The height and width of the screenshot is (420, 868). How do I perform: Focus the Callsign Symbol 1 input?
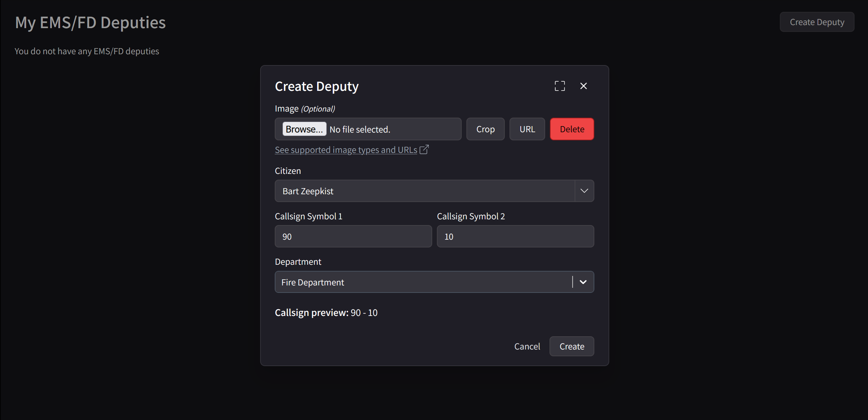click(x=353, y=236)
